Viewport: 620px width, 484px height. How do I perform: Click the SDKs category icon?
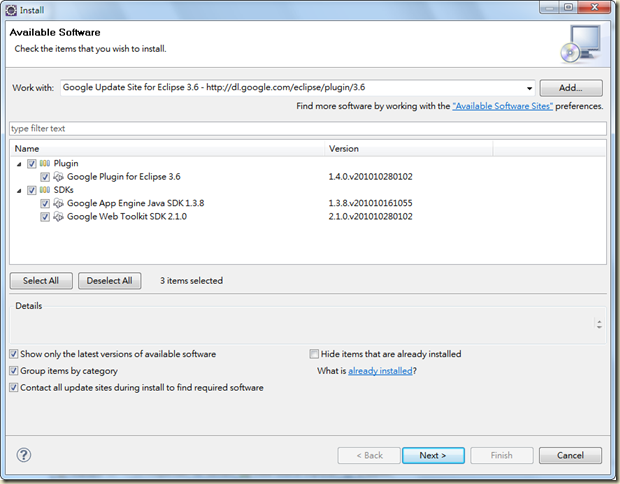(x=45, y=190)
